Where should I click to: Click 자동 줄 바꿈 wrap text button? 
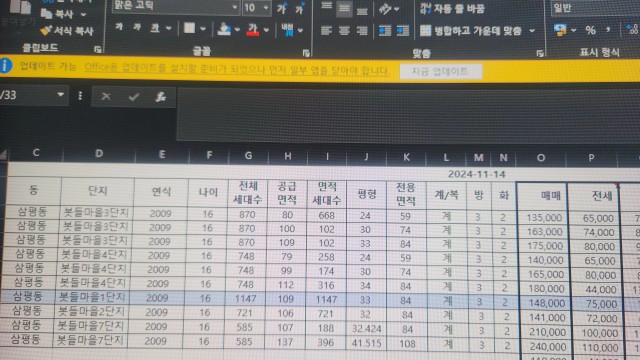click(x=452, y=9)
